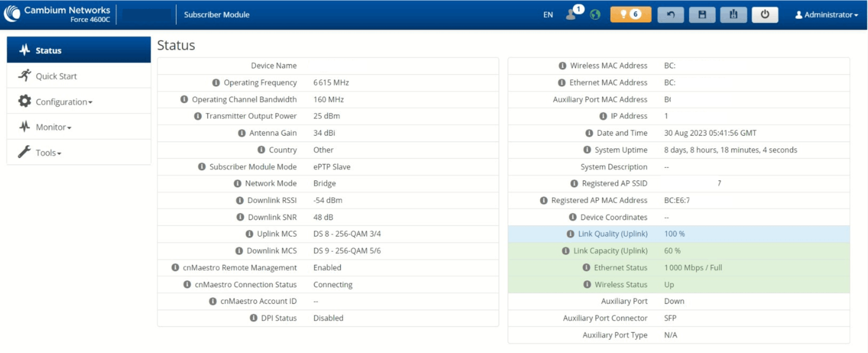Click the info icon beside Operating Frequency
The image size is (868, 353).
click(216, 83)
